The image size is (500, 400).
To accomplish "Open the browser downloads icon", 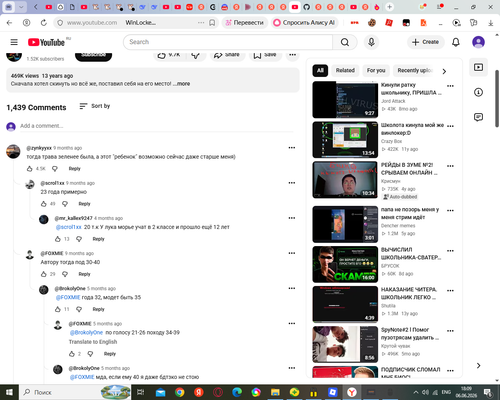I will point(491,23).
